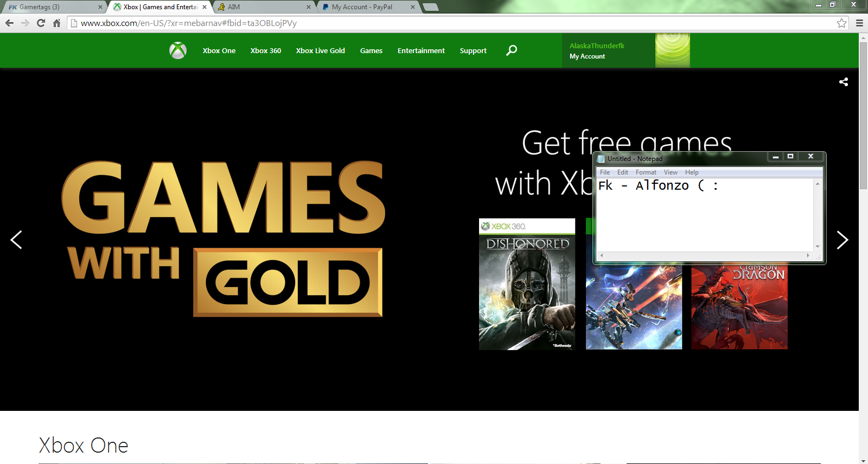Close the AIM tab
The height and width of the screenshot is (464, 868).
pyautogui.click(x=309, y=7)
